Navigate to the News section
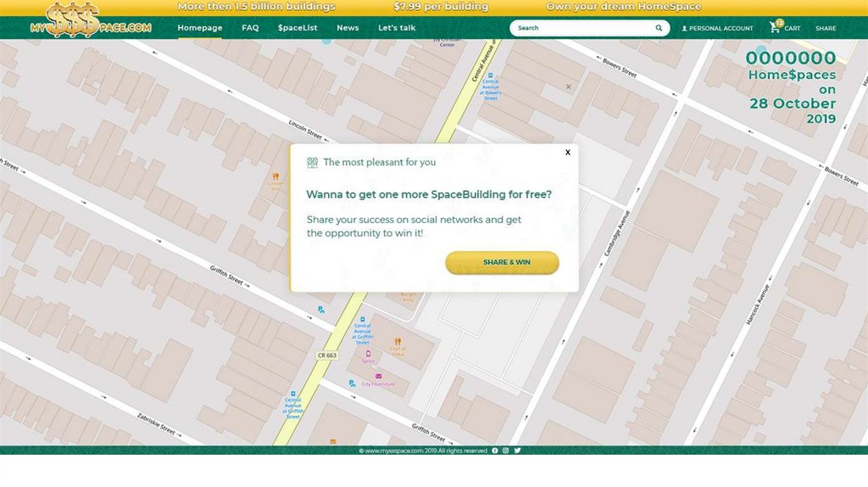Screen dimensions: 868x487 click(x=348, y=28)
